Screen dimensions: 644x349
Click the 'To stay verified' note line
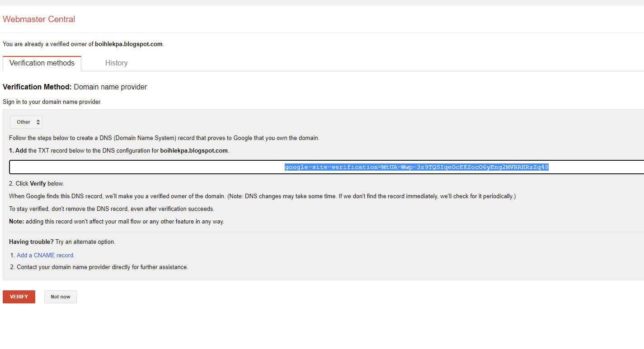coord(112,209)
